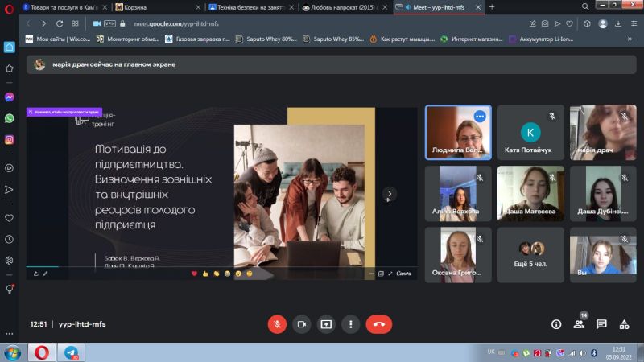Open history clock in Opera sidebar
The width and height of the screenshot is (644, 362).
click(10, 239)
